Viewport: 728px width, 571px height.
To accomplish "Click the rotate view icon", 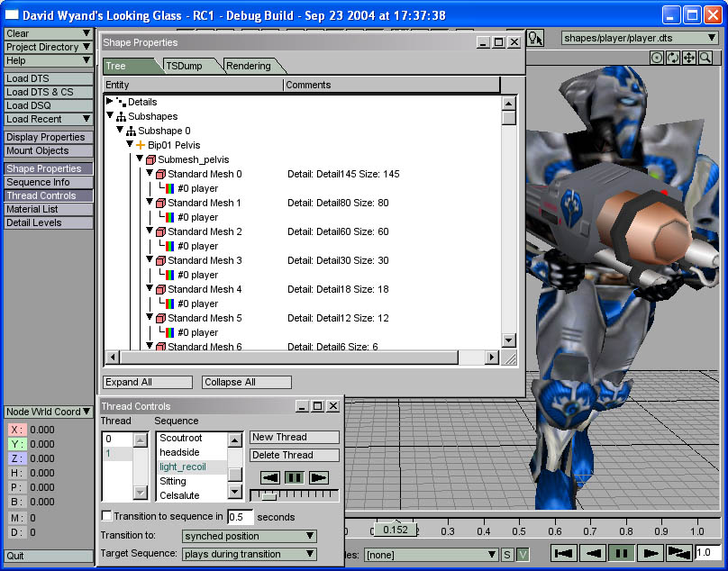I will 673,58.
